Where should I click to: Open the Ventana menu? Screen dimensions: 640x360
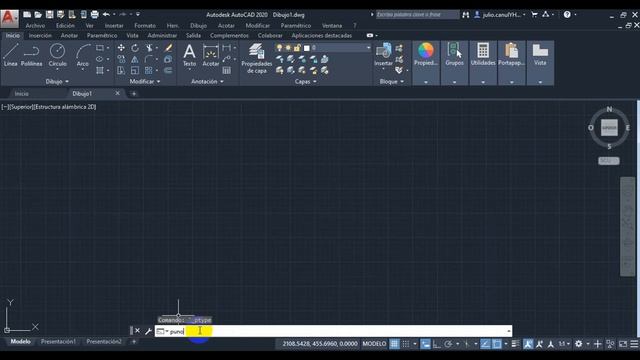point(332,26)
